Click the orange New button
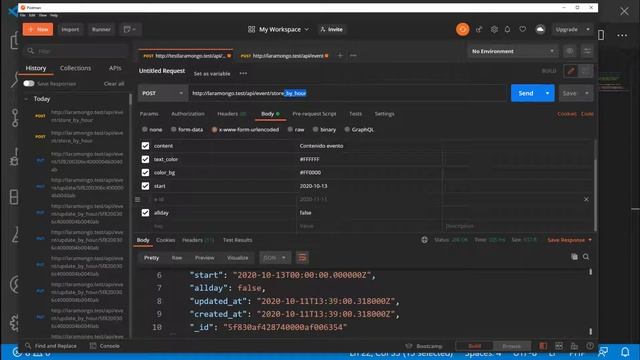640x360 pixels. [38, 29]
